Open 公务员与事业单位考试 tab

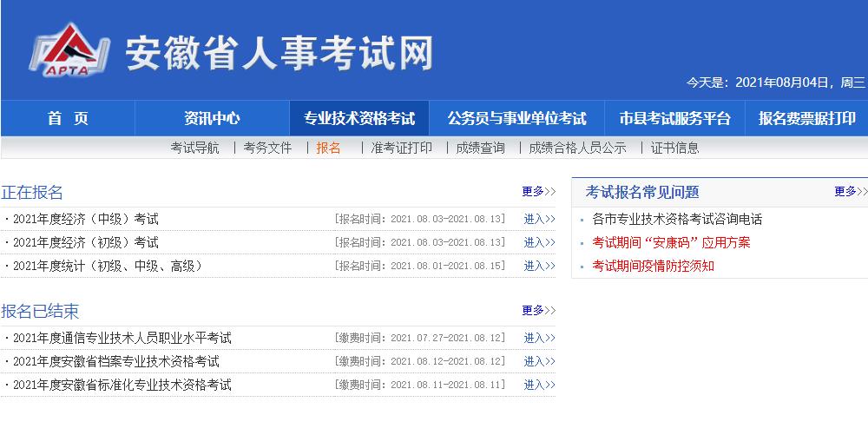pos(516,119)
